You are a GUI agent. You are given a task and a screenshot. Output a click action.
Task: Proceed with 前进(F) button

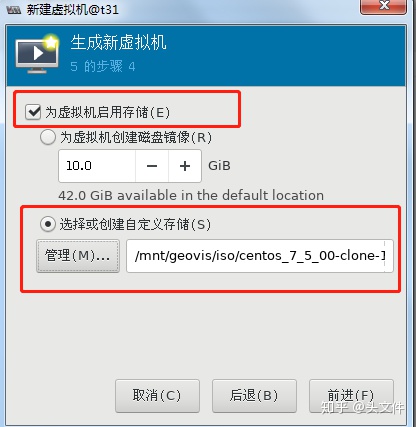(351, 396)
